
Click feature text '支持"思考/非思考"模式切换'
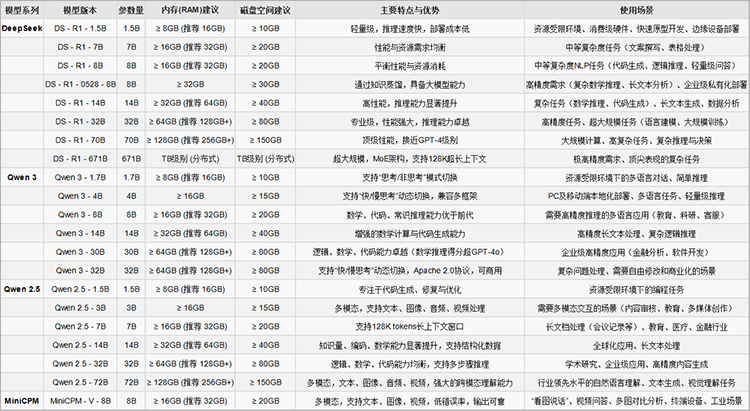(x=410, y=178)
